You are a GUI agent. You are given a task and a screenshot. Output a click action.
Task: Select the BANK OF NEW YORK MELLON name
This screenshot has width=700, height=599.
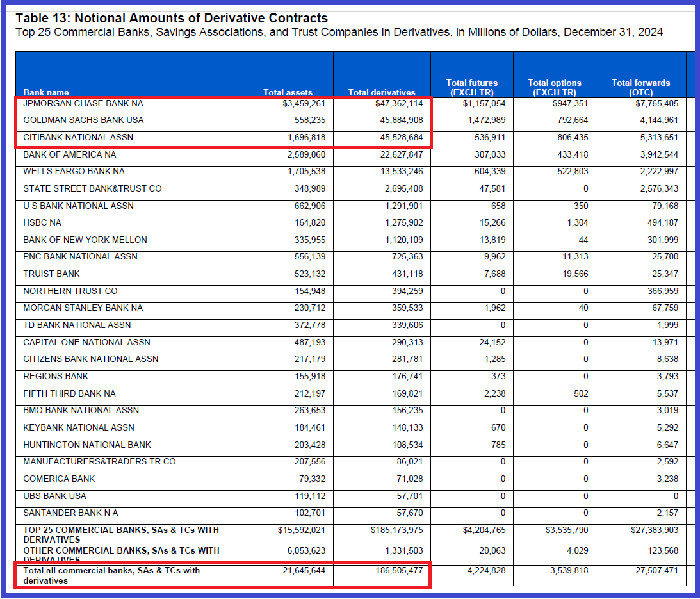[85, 240]
